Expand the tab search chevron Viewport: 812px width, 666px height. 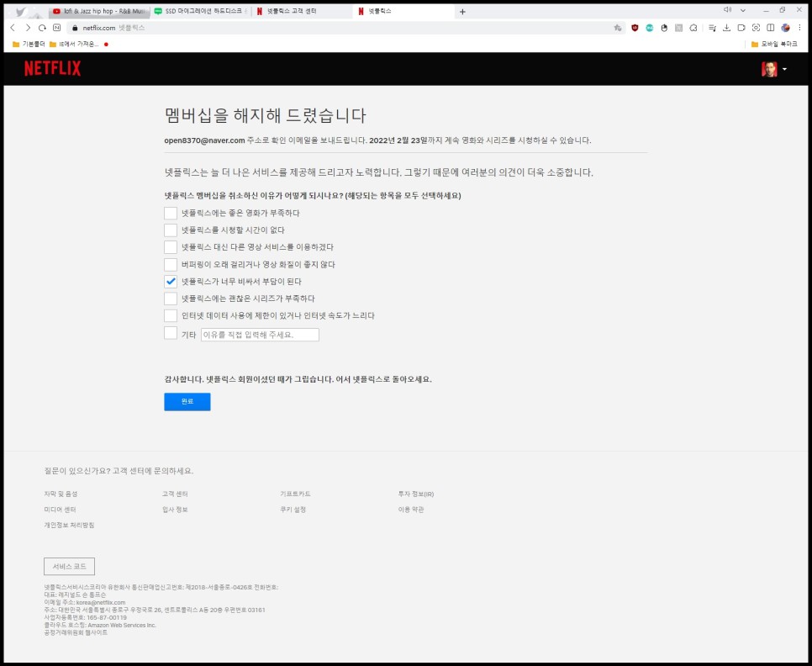(742, 10)
